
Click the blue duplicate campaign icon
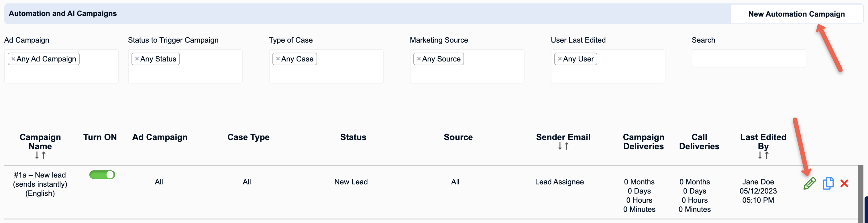pos(828,183)
